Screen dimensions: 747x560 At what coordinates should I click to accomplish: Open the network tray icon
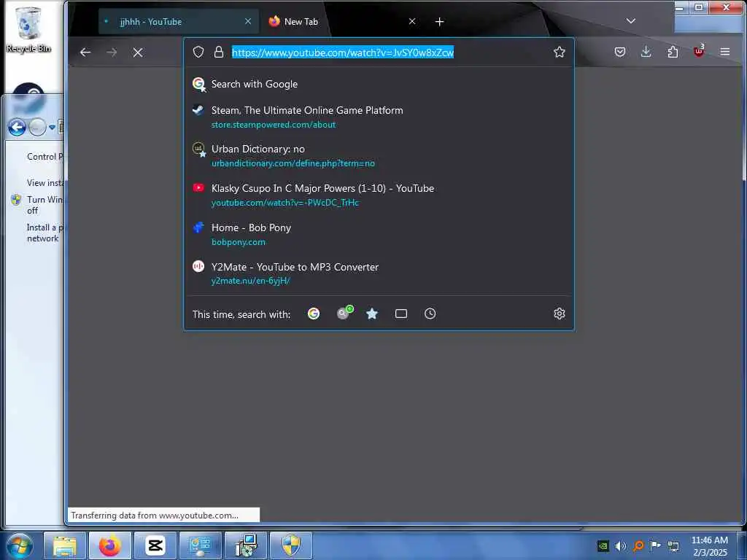tap(673, 545)
